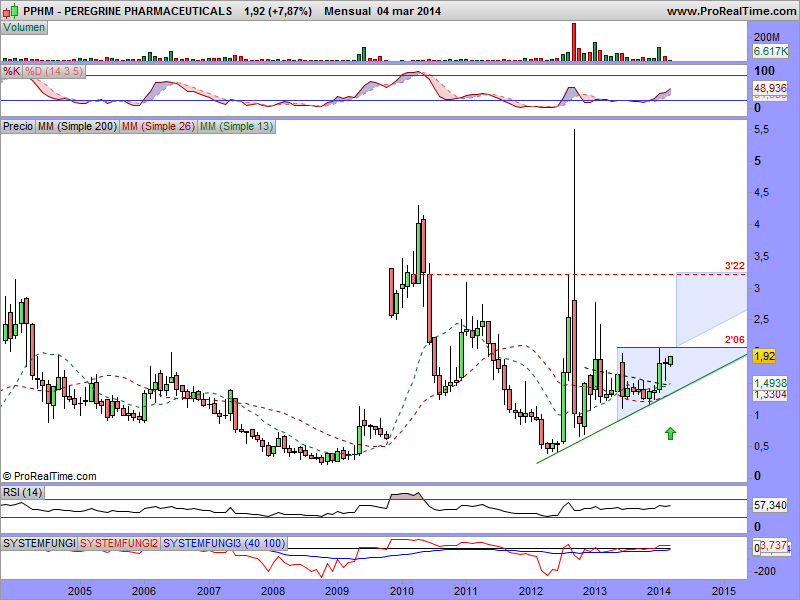
Task: Click the 48,936 stochastic value
Action: [770, 88]
